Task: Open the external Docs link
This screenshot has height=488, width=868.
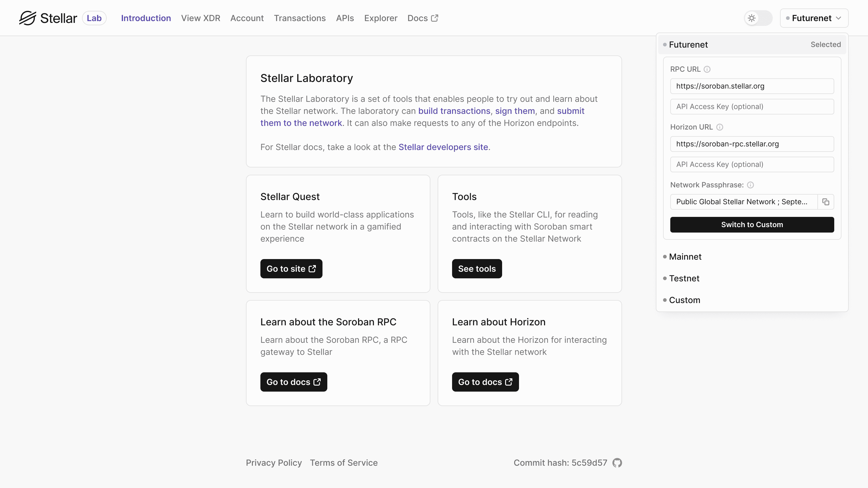Action: coord(423,18)
